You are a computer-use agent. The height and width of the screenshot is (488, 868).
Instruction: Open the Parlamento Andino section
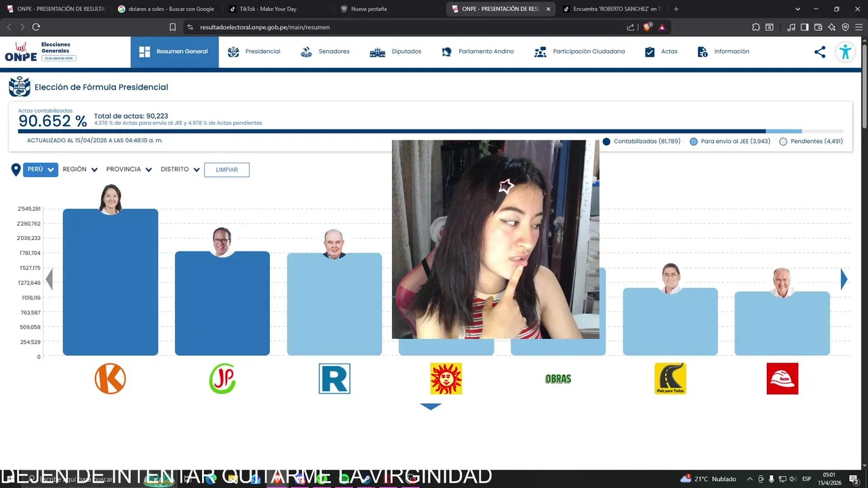point(477,52)
